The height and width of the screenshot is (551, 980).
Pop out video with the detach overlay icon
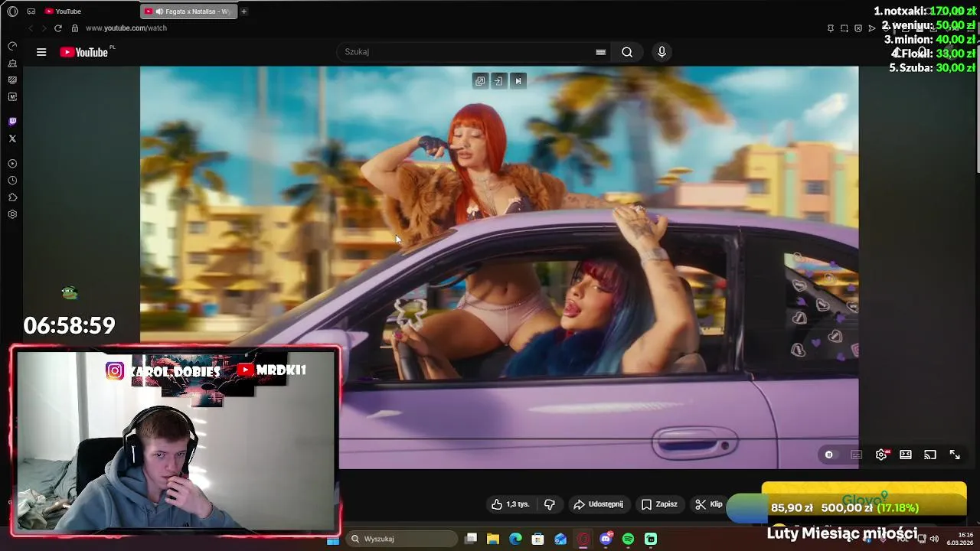(x=480, y=80)
